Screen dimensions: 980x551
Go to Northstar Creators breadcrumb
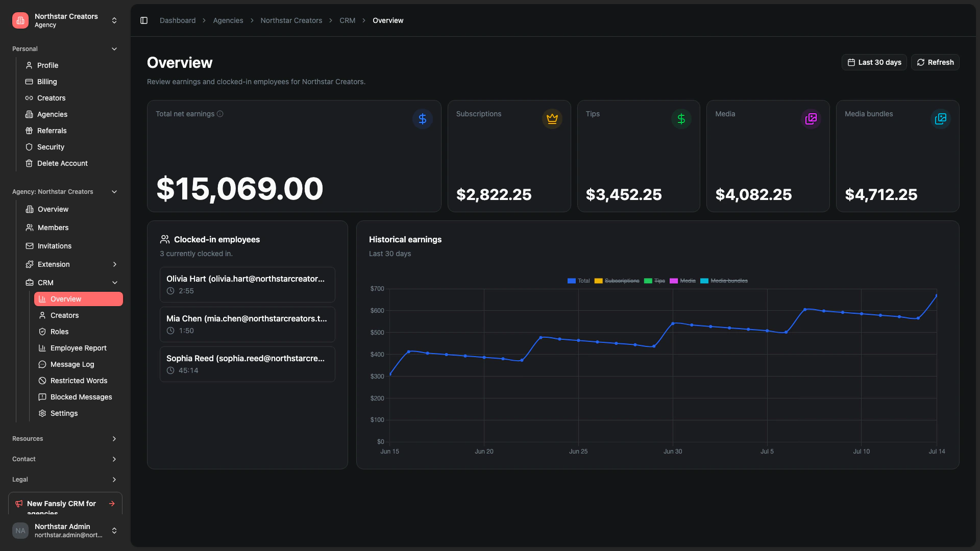[x=291, y=20]
